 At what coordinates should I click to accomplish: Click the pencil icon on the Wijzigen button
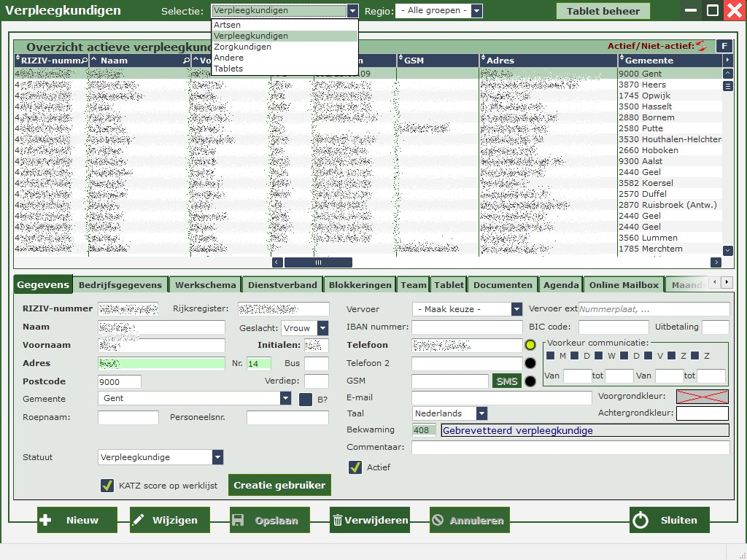[138, 520]
